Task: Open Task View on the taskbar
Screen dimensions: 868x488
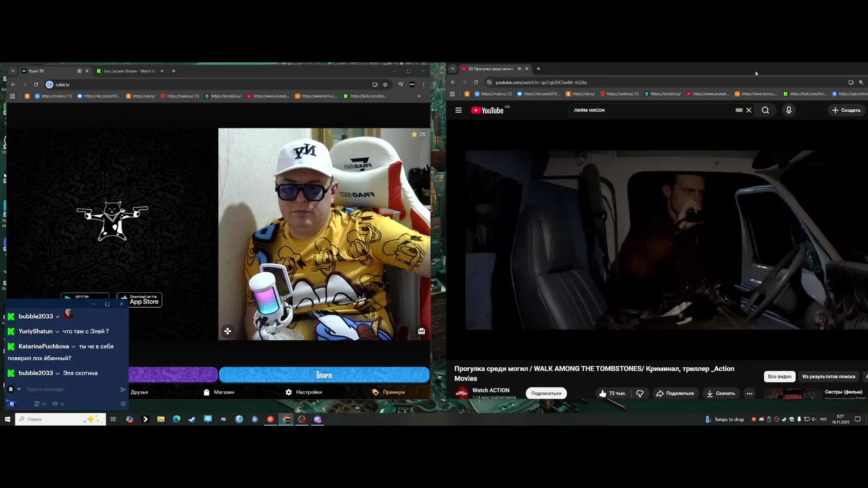Action: coord(113,420)
